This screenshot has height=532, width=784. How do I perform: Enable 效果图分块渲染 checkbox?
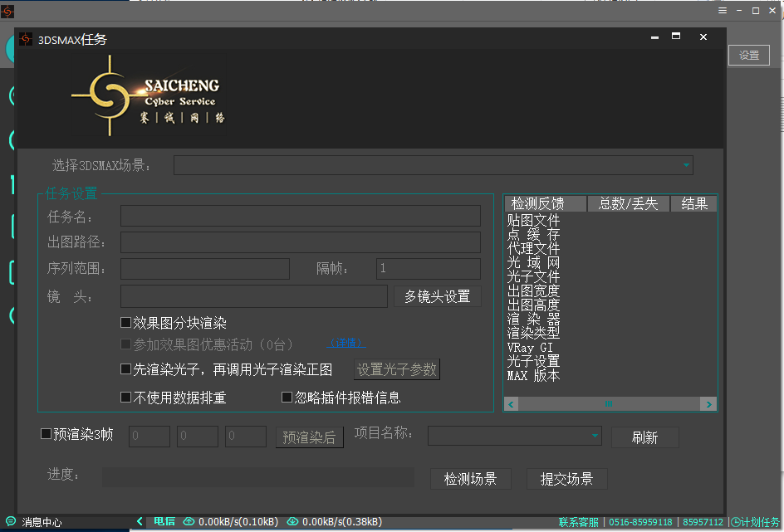point(126,323)
